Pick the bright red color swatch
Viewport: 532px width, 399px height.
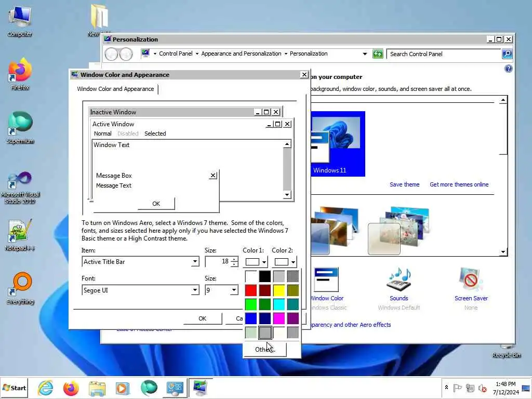tap(251, 290)
